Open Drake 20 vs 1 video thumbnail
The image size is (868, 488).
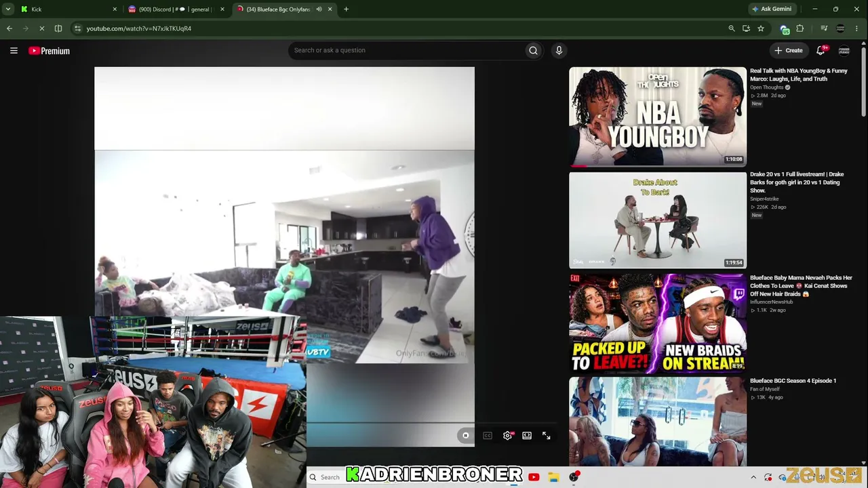click(x=658, y=220)
